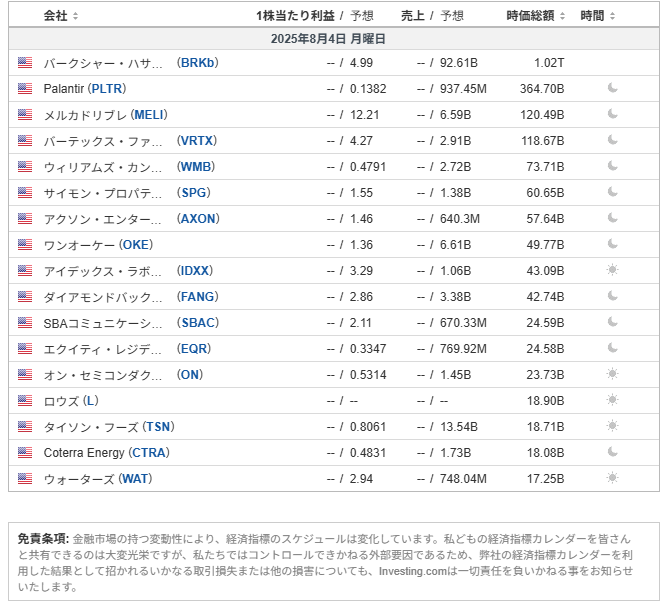Image resolution: width=665 pixels, height=605 pixels.
Task: Click the sun icon in the TSN row
Action: tap(612, 426)
